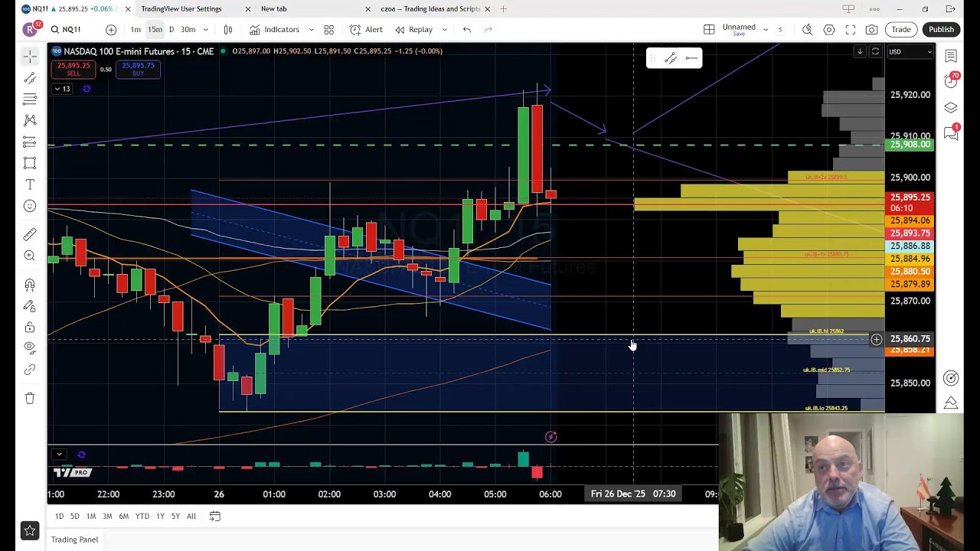Open quick search lightning icon
The width and height of the screenshot is (980, 551).
[807, 30]
